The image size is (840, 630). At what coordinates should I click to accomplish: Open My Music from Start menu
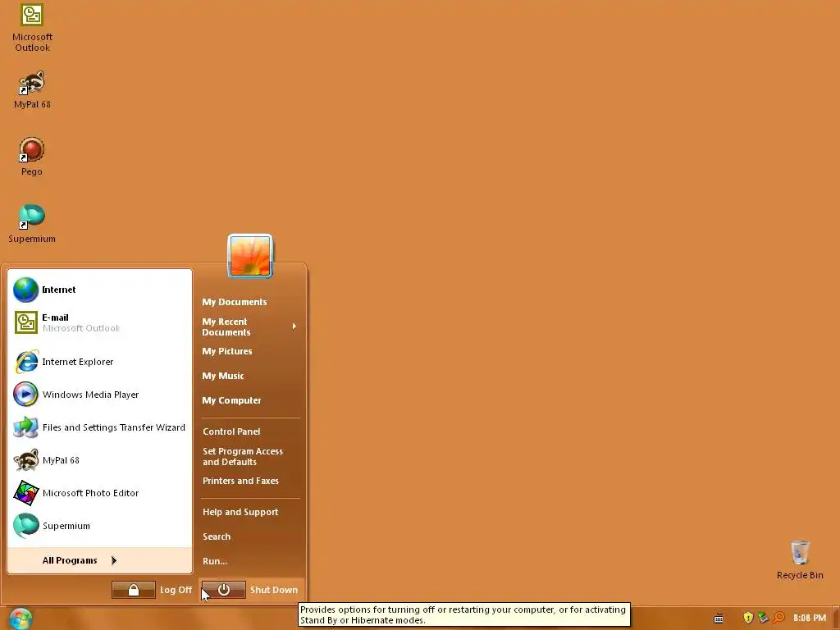[223, 376]
